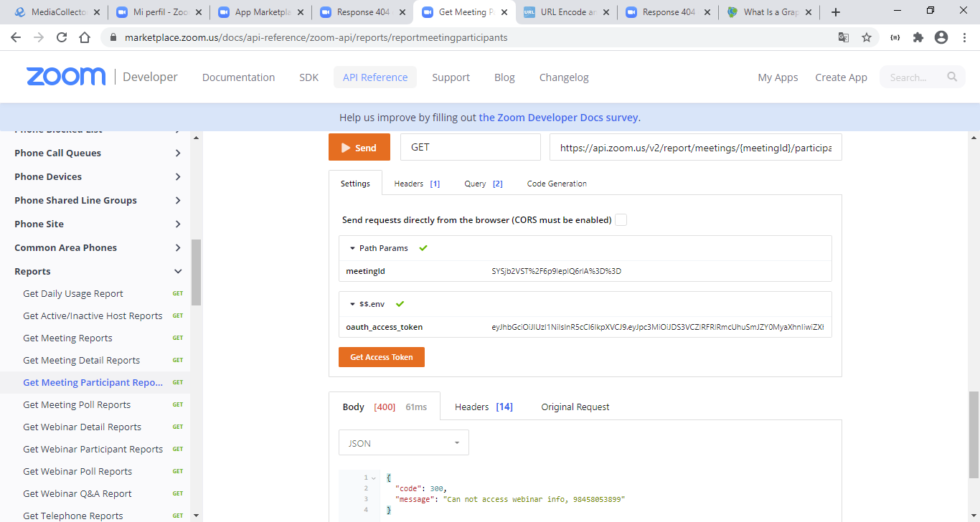Image resolution: width=980 pixels, height=522 pixels.
Task: Open the Changelog page
Action: click(x=564, y=77)
